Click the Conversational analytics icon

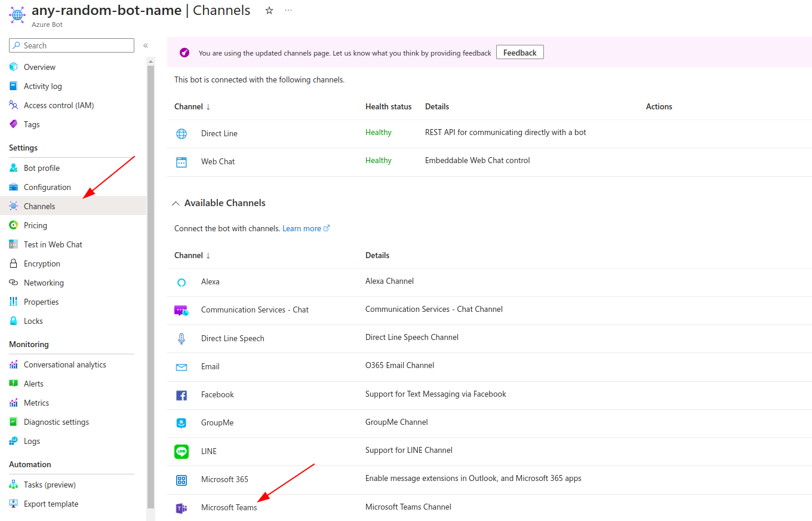pos(14,364)
